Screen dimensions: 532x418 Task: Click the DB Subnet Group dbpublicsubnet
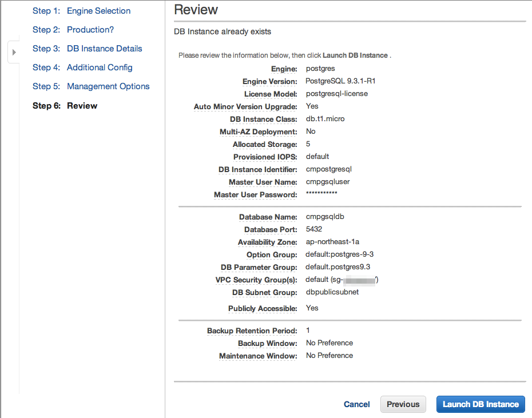coord(332,292)
